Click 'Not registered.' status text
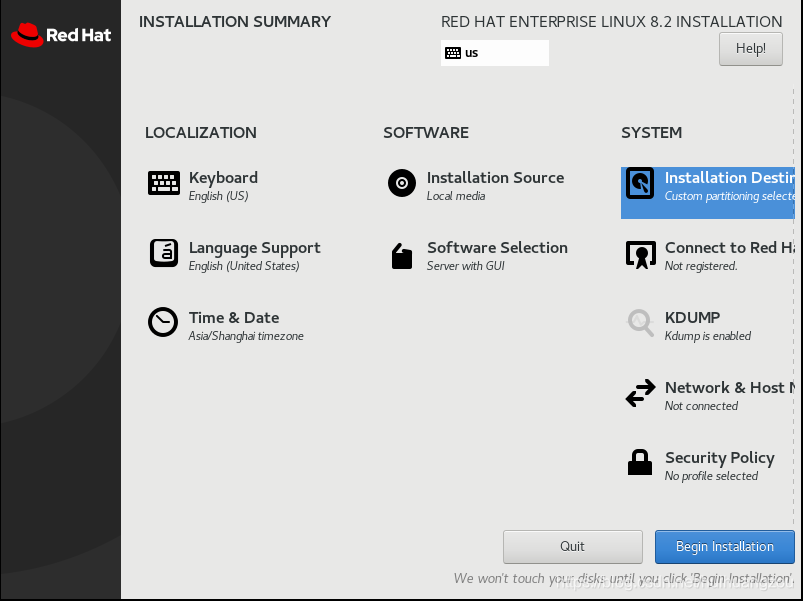Image resolution: width=803 pixels, height=601 pixels. [701, 266]
